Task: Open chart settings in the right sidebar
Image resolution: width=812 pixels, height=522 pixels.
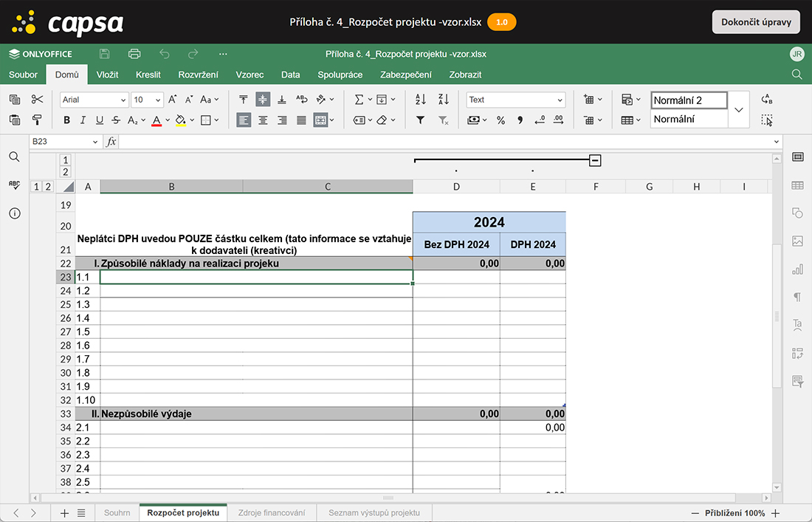Action: [x=797, y=269]
